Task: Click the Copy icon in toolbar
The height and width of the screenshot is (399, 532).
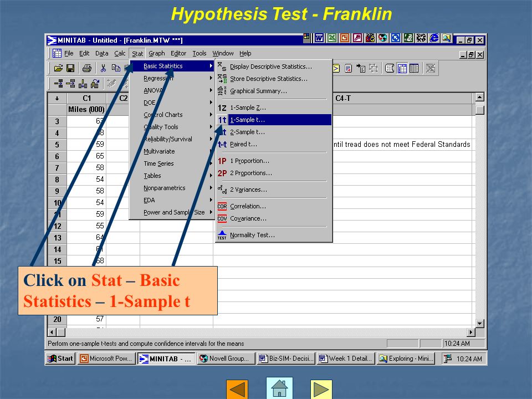Action: click(116, 68)
